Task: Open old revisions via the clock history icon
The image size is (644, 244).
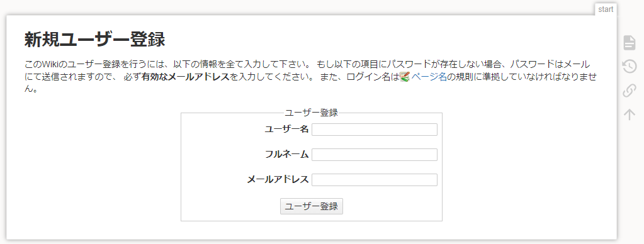Action: coord(630,66)
